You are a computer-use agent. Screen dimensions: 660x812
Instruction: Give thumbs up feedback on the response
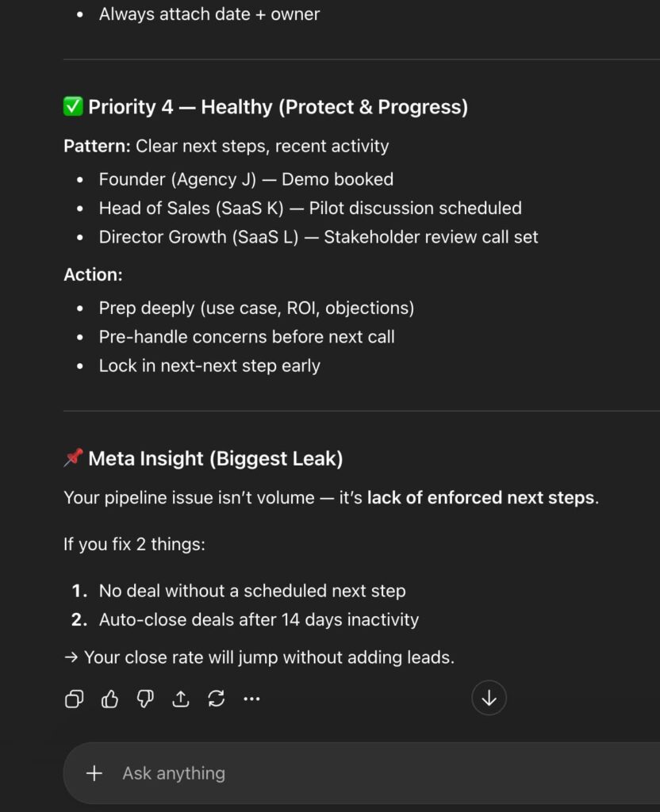click(x=109, y=699)
